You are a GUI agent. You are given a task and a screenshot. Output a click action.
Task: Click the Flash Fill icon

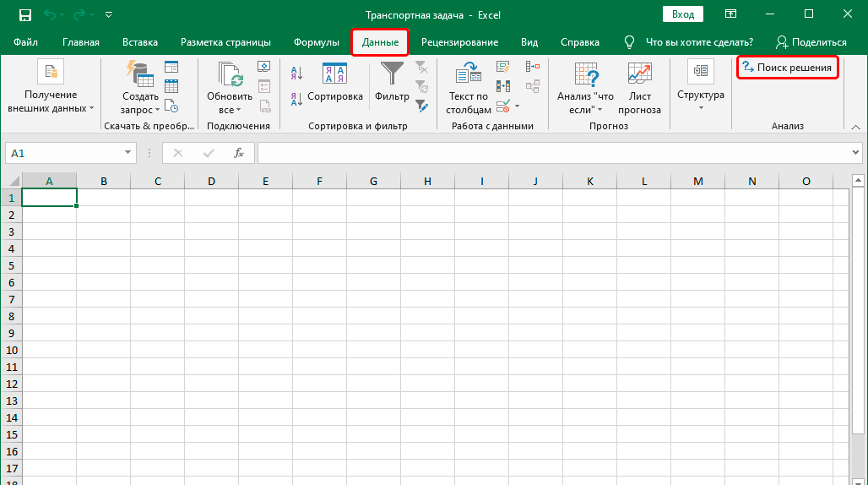[503, 67]
